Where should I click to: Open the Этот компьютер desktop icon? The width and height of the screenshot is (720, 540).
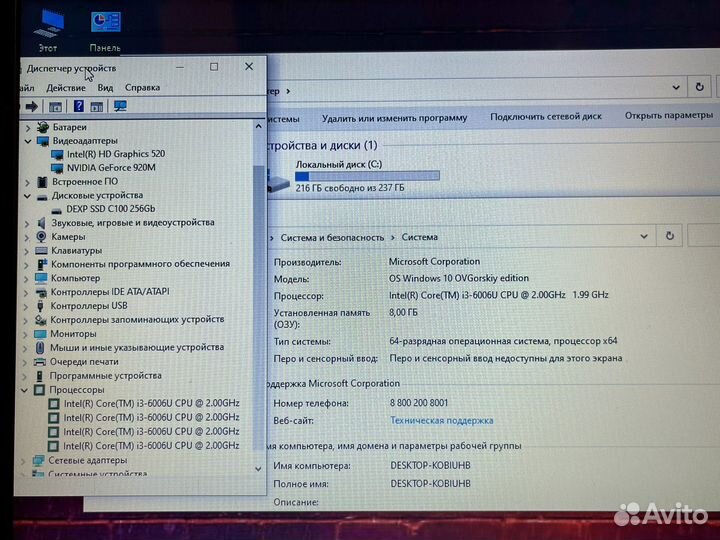49,30
